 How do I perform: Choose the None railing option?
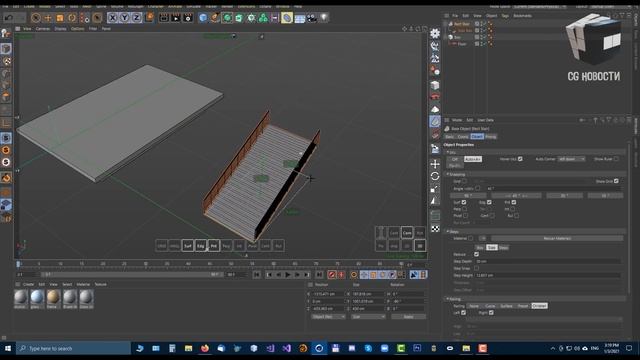(474, 306)
